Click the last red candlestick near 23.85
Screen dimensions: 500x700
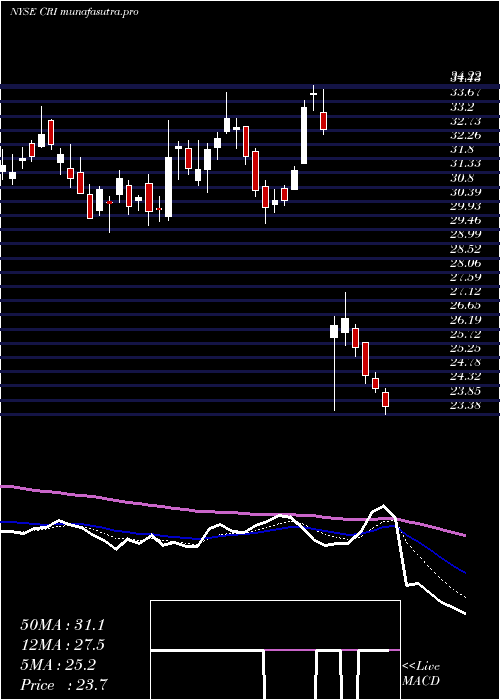pyautogui.click(x=386, y=399)
